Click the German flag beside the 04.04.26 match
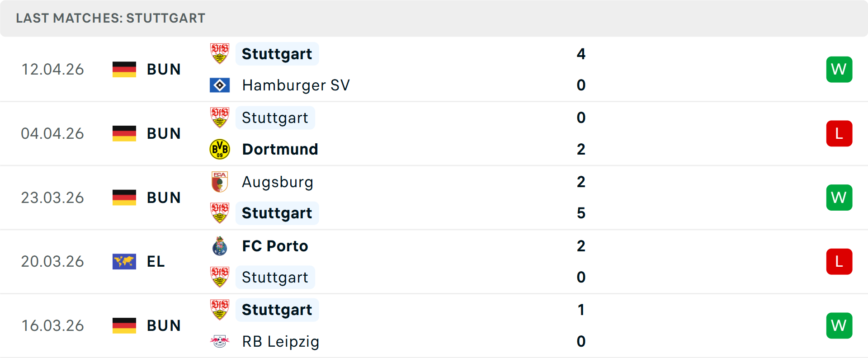This screenshot has height=358, width=868. [124, 133]
